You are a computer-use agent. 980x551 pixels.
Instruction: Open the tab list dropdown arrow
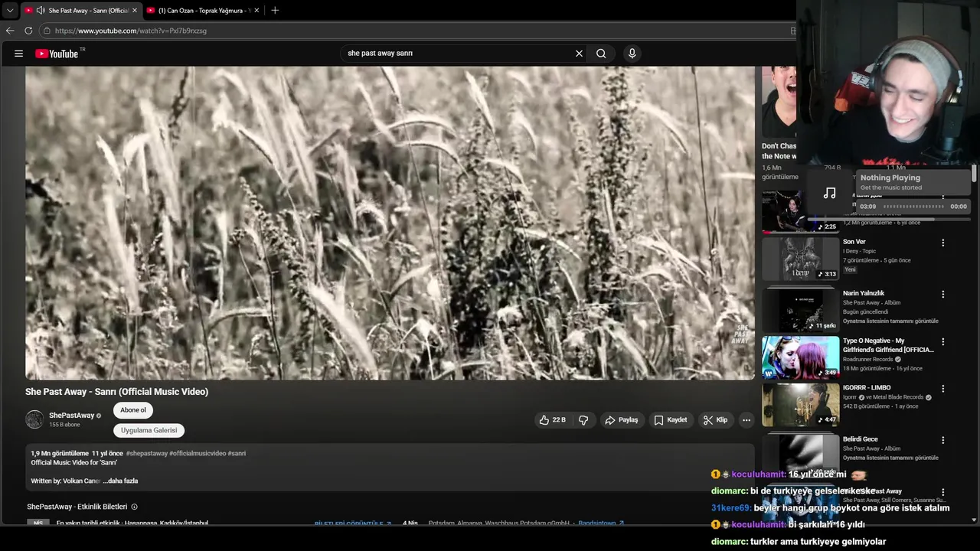(9, 10)
